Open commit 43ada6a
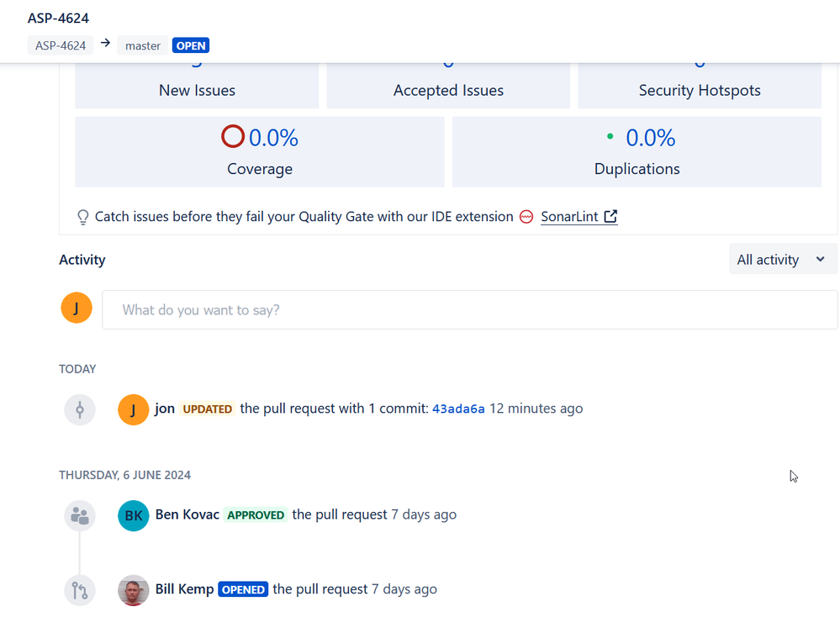840x633 pixels. click(458, 409)
